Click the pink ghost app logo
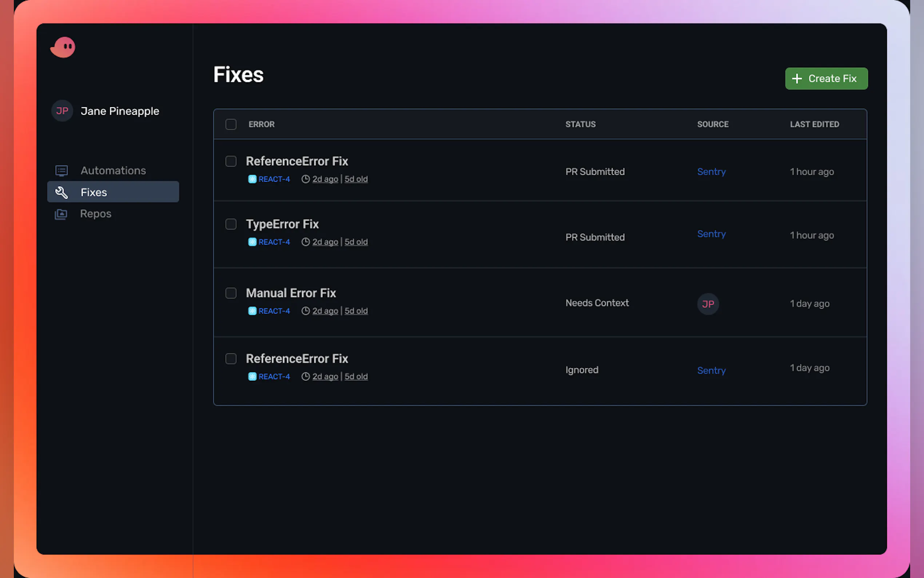The width and height of the screenshot is (924, 578). (x=63, y=47)
